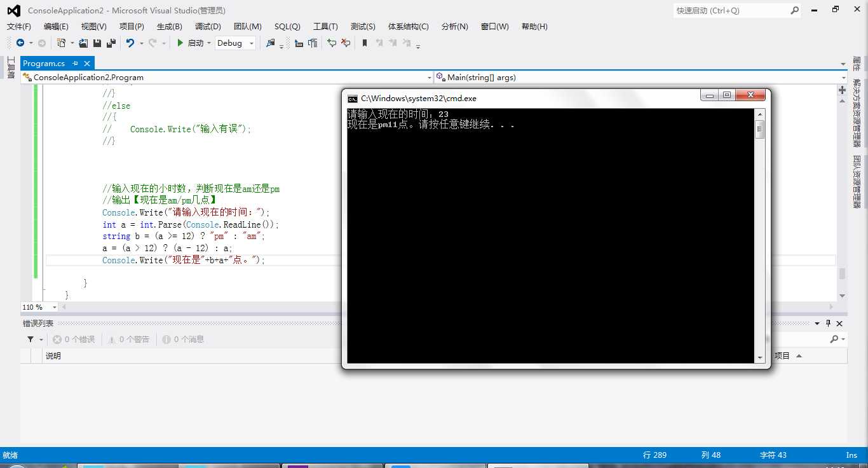868x468 pixels.
Task: Open the 团队(M) menu
Action: (248, 26)
